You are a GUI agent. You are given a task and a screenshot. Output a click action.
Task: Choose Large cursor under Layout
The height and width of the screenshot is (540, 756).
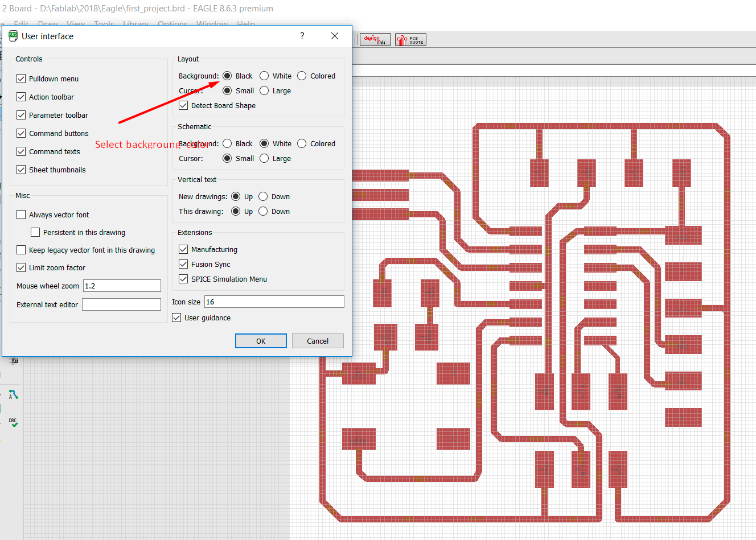[x=264, y=90]
